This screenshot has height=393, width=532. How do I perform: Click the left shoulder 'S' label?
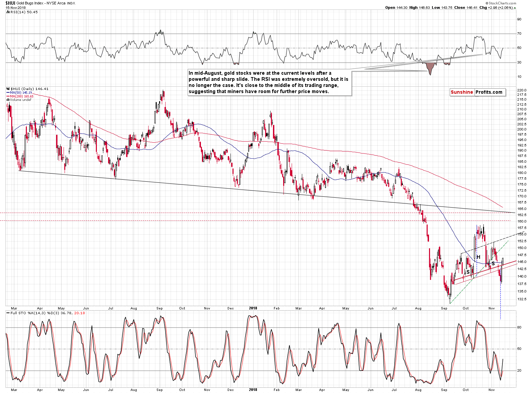[468, 272]
